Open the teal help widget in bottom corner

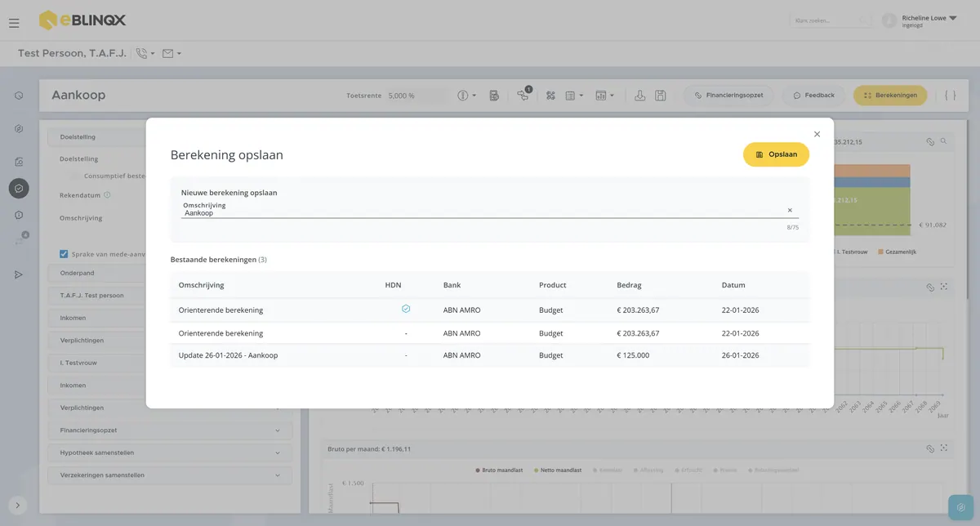961,507
